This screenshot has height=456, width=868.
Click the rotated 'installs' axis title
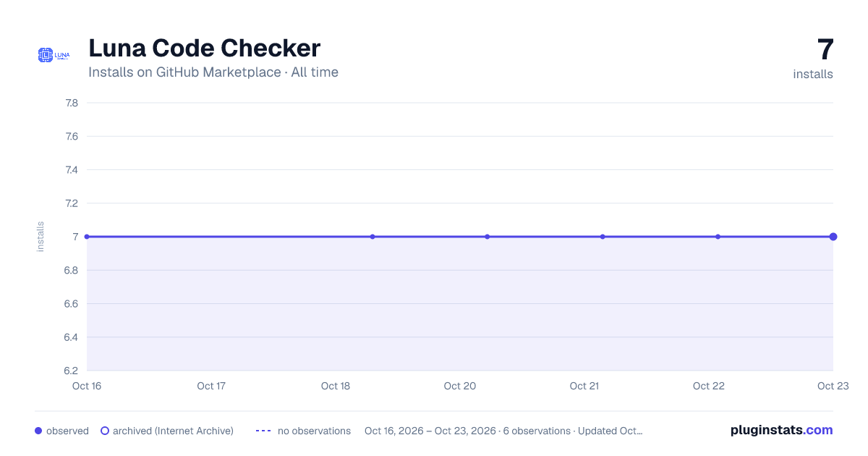coord(41,237)
